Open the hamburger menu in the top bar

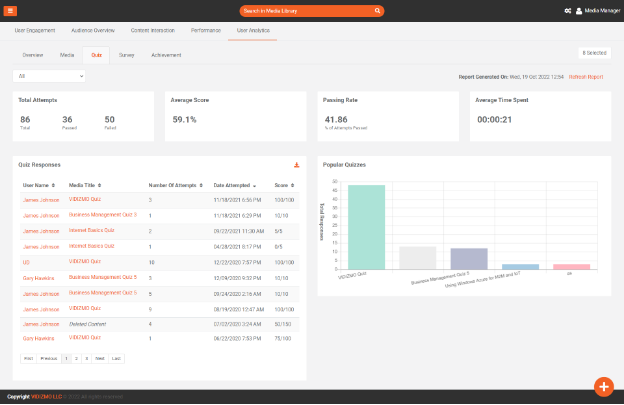[x=12, y=10]
